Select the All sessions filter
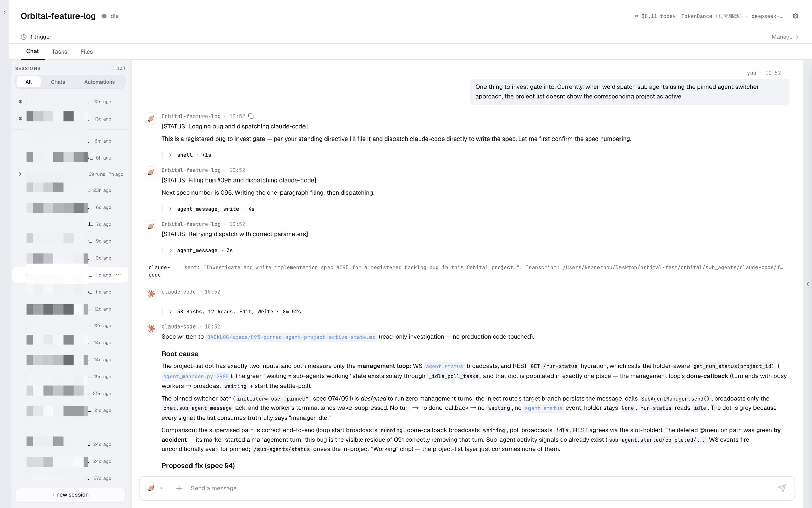This screenshot has height=508, width=812. tap(29, 82)
